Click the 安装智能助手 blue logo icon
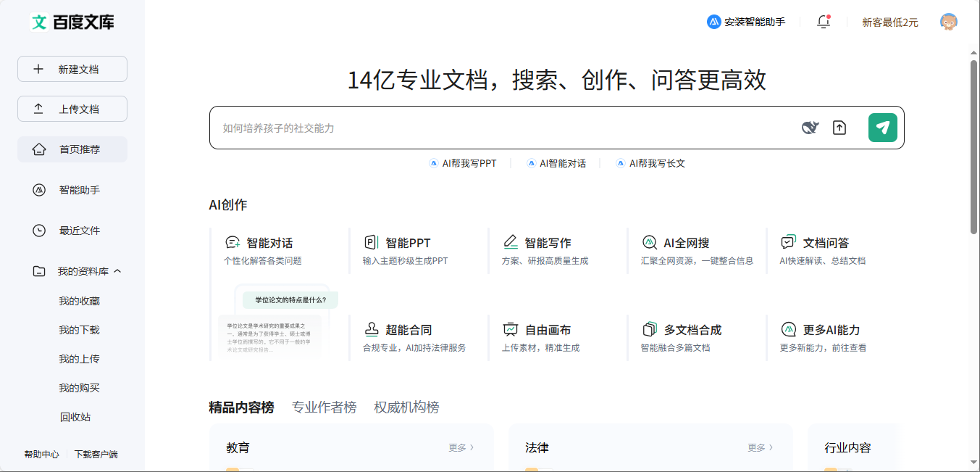The image size is (980, 472). pos(714,22)
